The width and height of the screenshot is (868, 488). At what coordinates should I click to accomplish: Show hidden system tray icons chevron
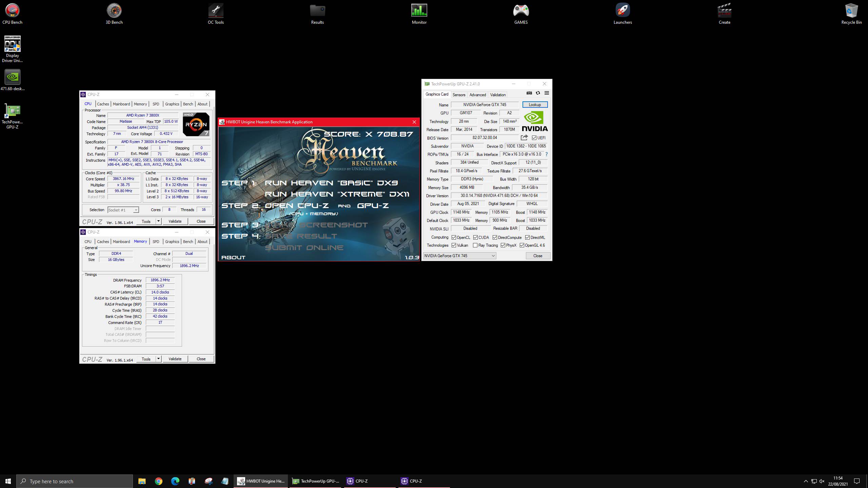point(806,481)
